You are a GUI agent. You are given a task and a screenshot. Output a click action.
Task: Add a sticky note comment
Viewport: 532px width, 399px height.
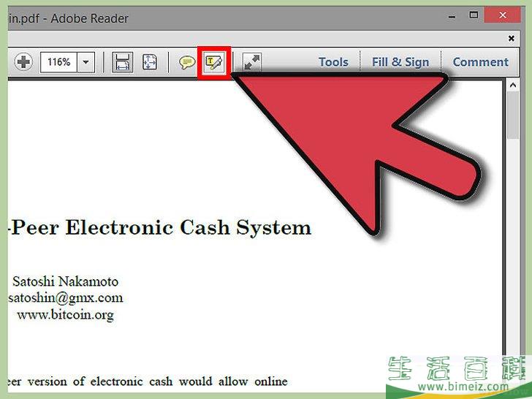pos(187,62)
